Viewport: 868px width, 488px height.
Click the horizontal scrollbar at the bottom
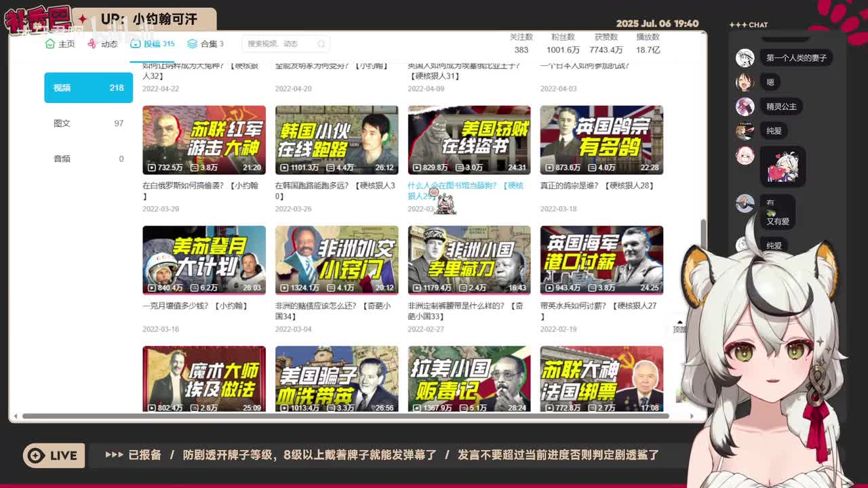point(346,416)
